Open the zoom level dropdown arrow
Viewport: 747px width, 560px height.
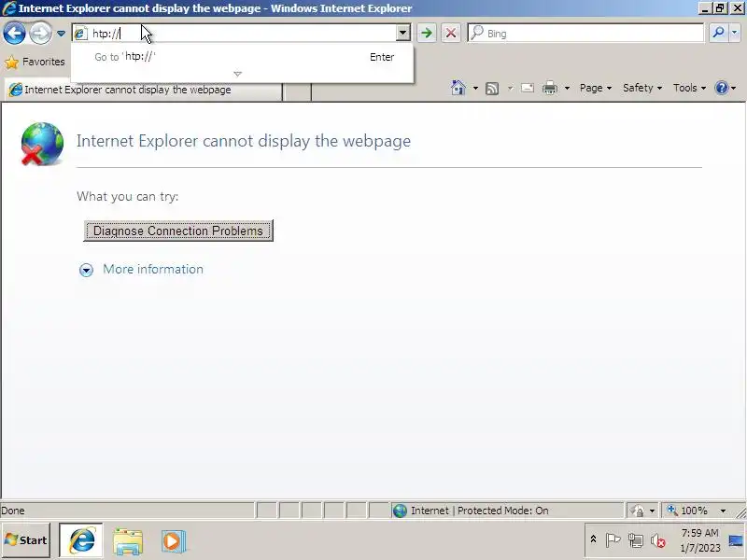click(x=723, y=511)
